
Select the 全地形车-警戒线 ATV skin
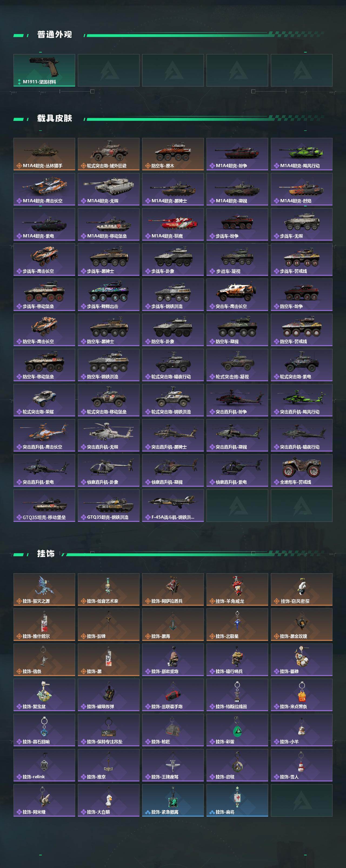pos(301,471)
